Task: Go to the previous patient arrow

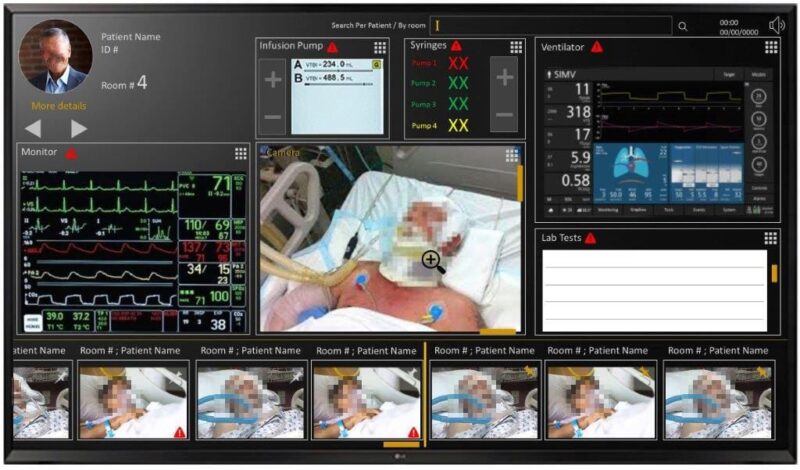Action: [33, 128]
